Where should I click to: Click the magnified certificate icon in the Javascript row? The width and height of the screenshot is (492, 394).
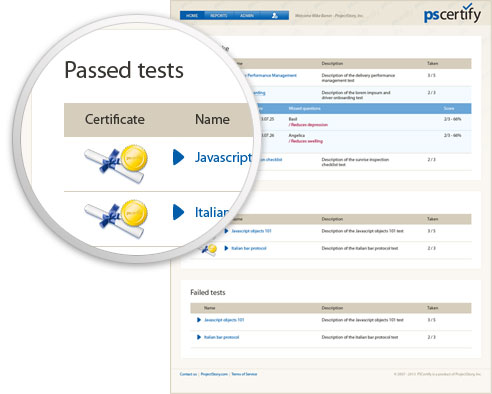coord(116,163)
